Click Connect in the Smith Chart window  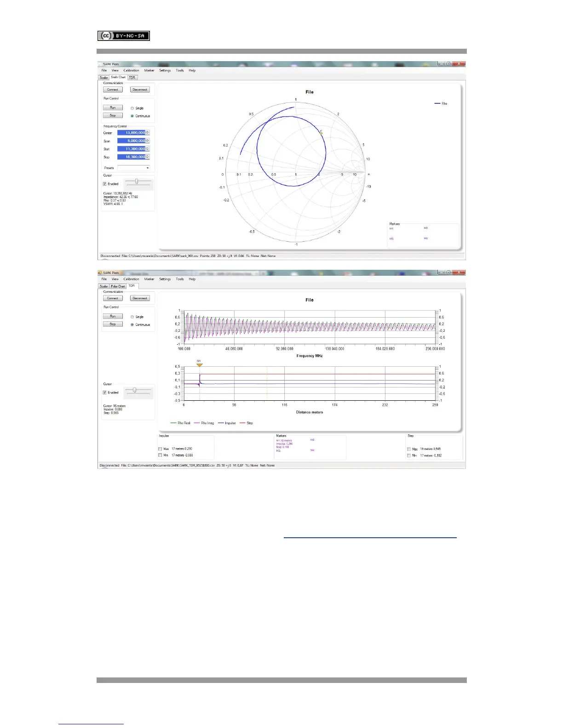click(113, 90)
